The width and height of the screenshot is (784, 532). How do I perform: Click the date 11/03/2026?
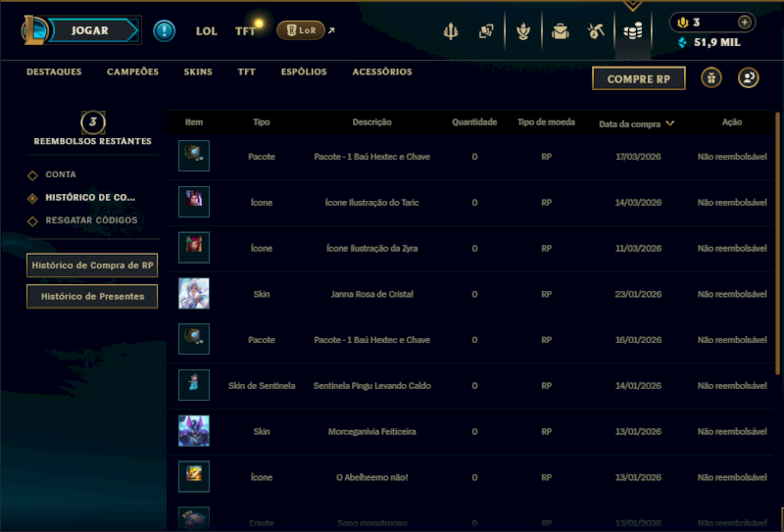[x=638, y=249]
